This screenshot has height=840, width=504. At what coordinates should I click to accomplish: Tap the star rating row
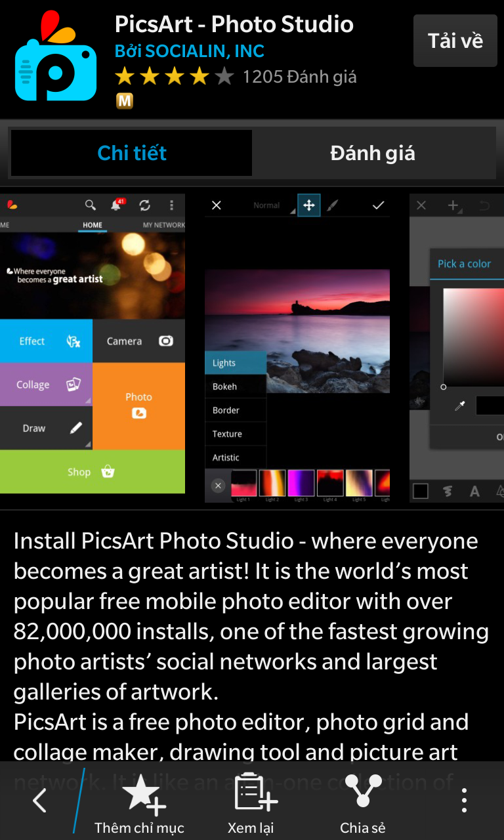coord(175,77)
